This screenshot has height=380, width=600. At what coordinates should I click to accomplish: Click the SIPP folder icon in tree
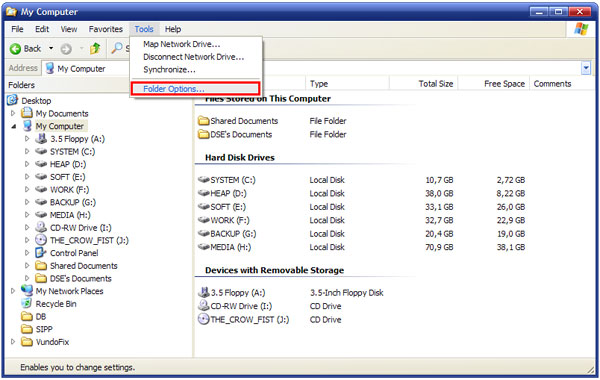click(27, 329)
